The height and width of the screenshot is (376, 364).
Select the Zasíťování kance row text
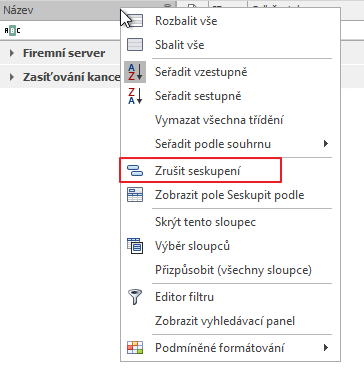point(71,77)
